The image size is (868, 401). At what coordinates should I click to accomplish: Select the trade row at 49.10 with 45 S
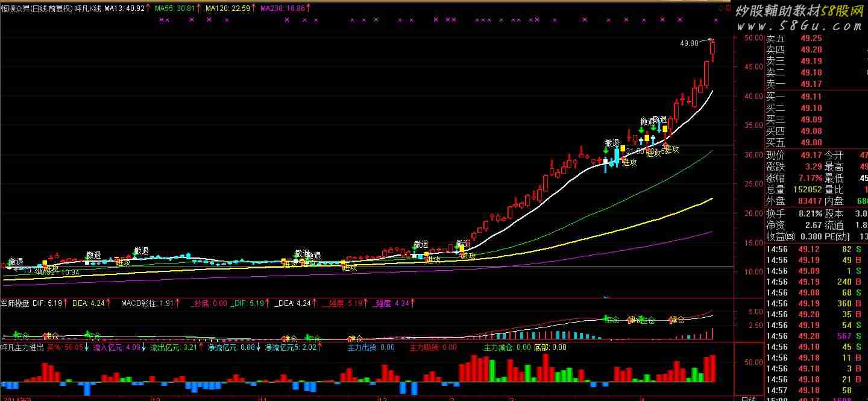point(817,347)
